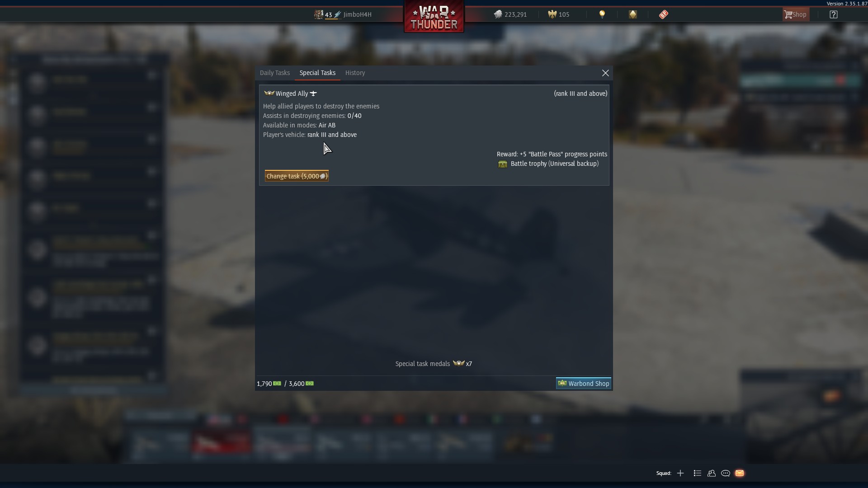This screenshot has width=868, height=488.
Task: Open the Warbond Shop
Action: tap(584, 383)
